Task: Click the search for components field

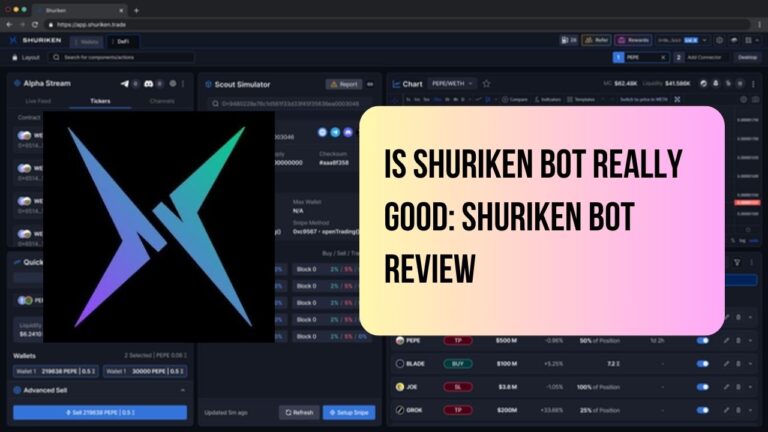Action: point(121,57)
